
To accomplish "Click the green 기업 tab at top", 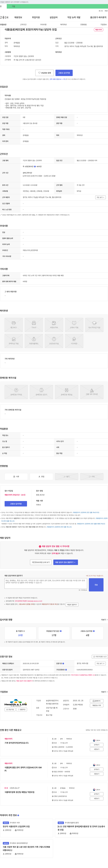I will [x=13, y=6].
